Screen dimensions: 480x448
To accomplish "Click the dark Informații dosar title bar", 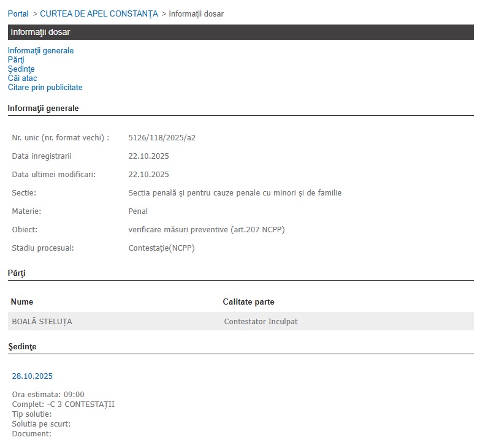I will pos(240,32).
